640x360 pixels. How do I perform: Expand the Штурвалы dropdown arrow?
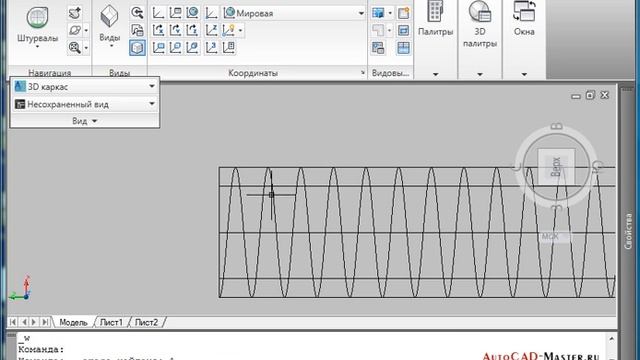tap(37, 47)
